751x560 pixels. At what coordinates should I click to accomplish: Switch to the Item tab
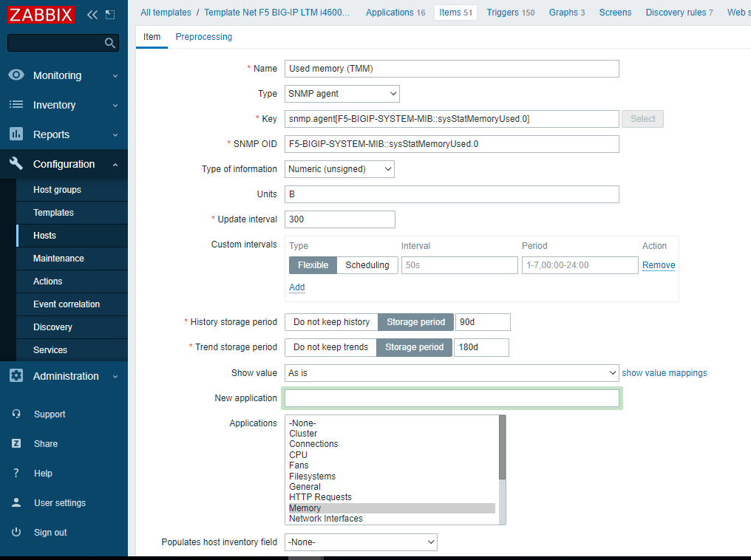pos(152,37)
